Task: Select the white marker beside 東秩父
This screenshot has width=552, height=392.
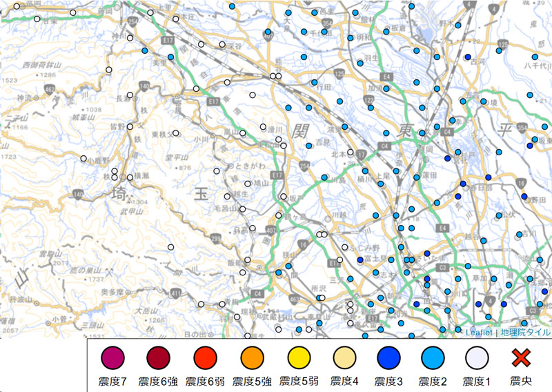Action: (x=176, y=133)
